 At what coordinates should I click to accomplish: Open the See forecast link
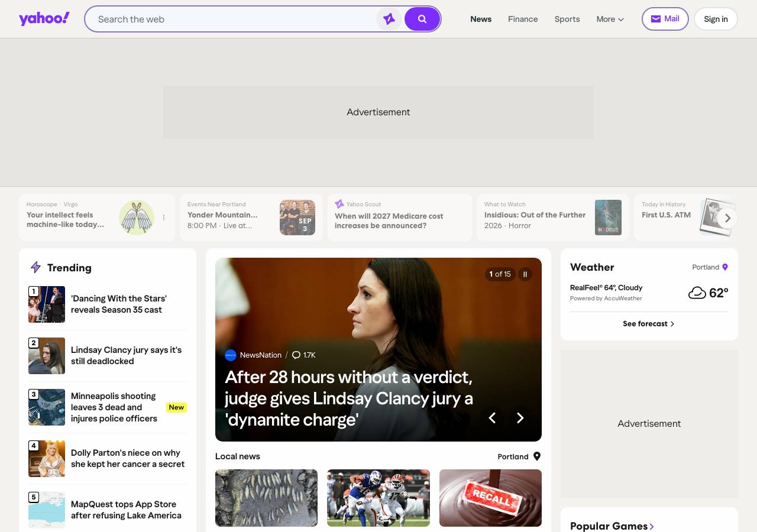(x=649, y=324)
